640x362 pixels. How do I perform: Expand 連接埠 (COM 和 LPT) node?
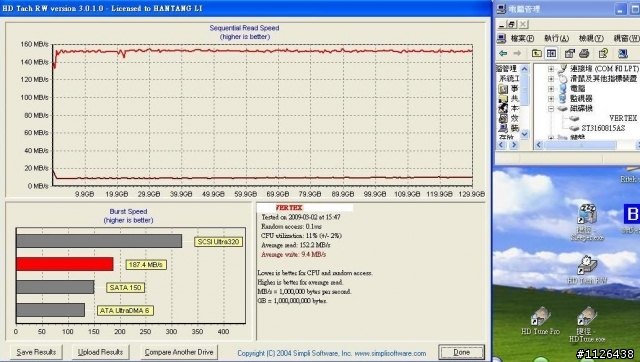(551, 69)
